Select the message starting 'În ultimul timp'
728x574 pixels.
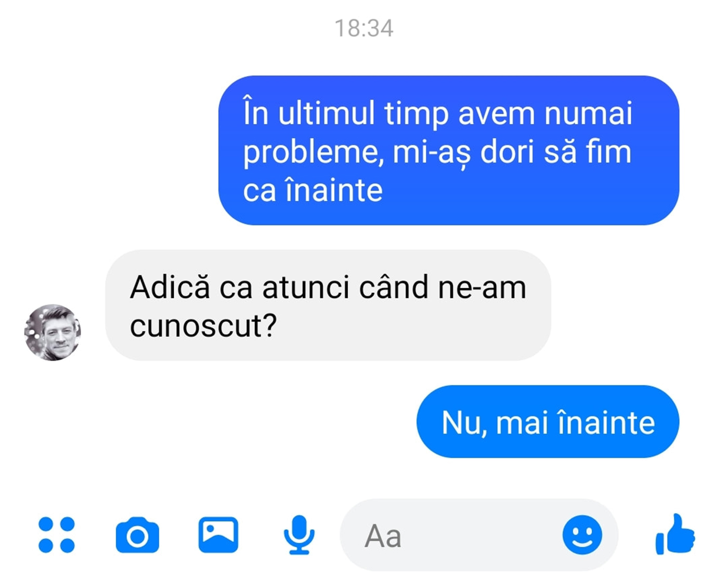[449, 150]
